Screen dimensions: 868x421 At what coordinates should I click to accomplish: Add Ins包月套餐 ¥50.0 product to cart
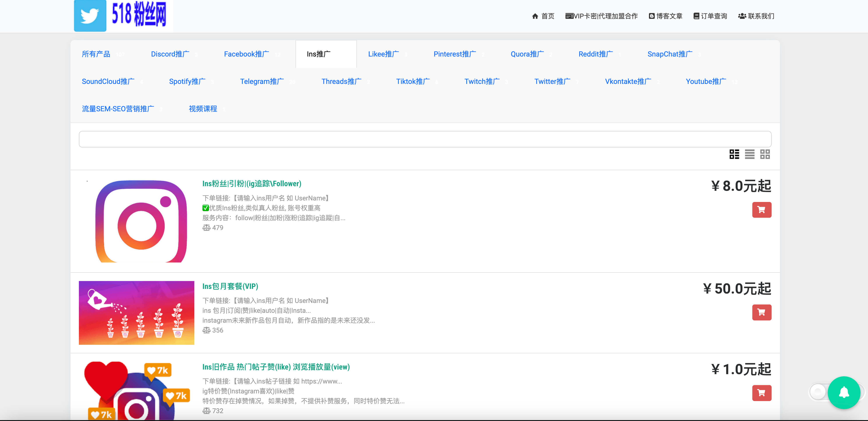pos(762,312)
